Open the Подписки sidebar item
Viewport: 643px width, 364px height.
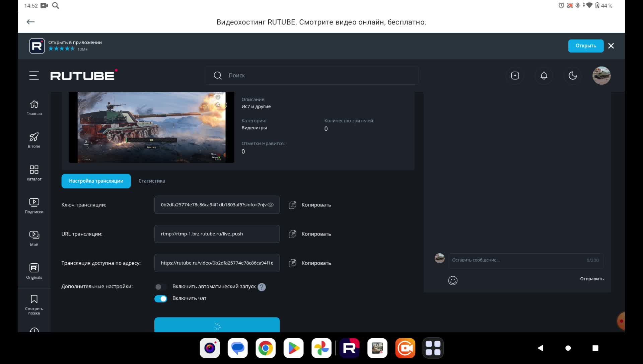point(34,206)
